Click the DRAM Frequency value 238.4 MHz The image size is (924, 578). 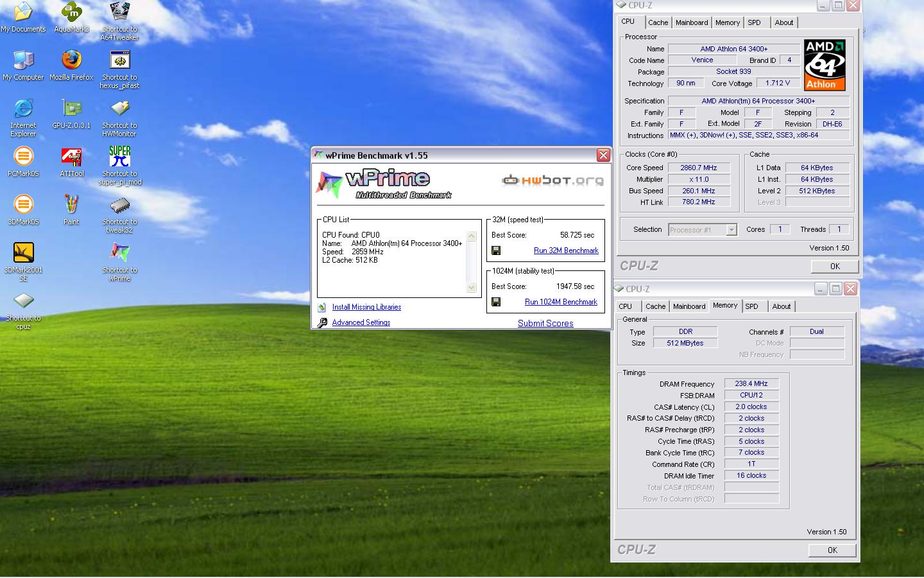click(751, 383)
